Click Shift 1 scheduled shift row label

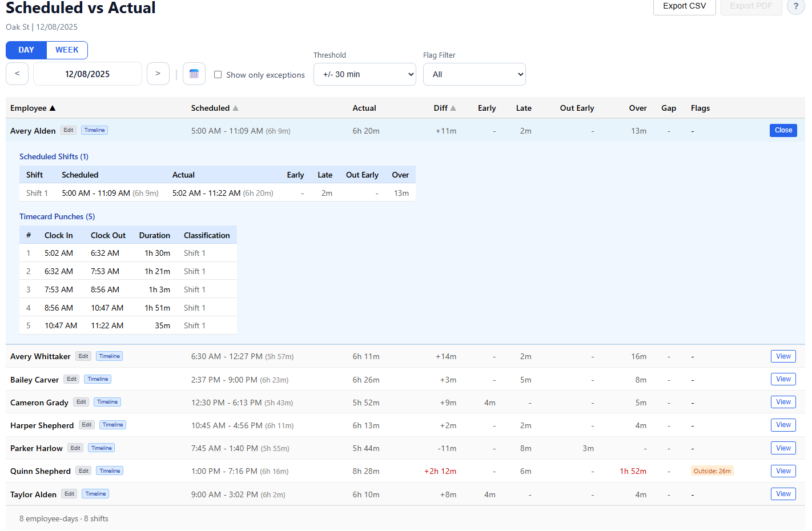click(x=37, y=193)
